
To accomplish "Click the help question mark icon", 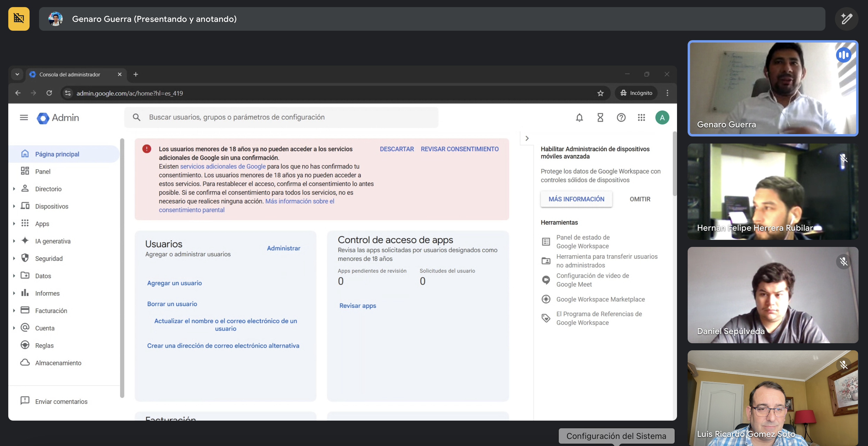I will (x=621, y=118).
